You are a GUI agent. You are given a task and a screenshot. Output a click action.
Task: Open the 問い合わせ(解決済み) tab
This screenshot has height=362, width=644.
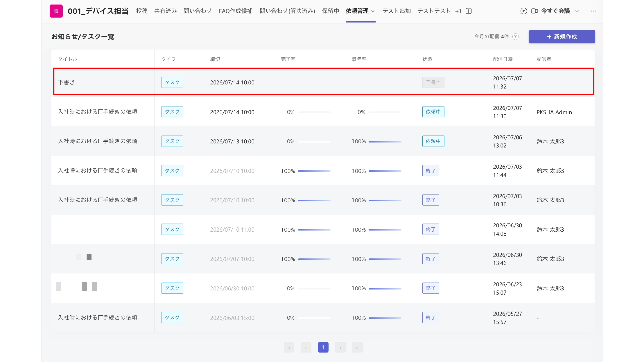287,11
